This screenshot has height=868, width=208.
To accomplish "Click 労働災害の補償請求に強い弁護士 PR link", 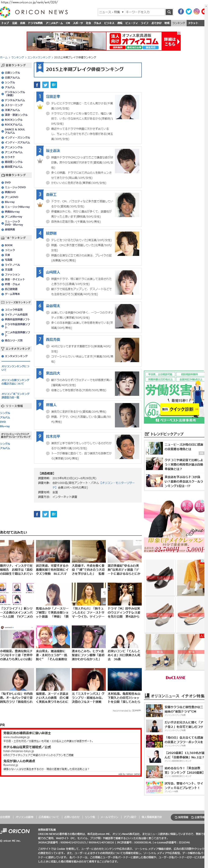I will tap(27, 733).
